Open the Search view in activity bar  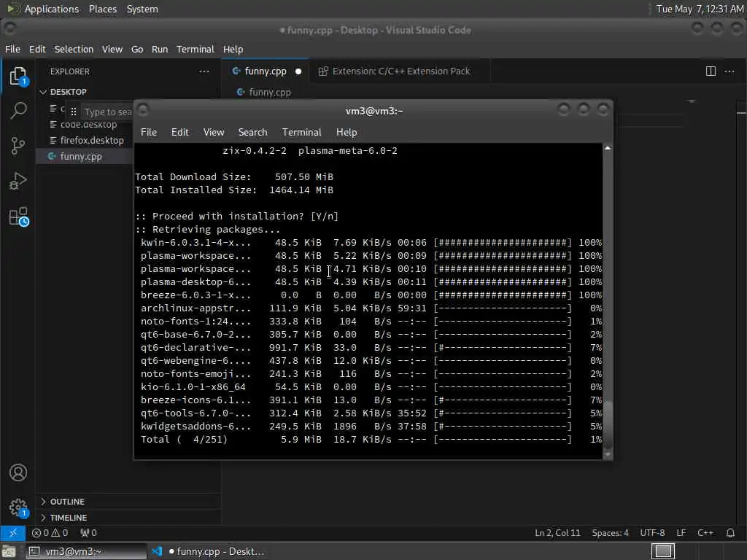click(18, 111)
